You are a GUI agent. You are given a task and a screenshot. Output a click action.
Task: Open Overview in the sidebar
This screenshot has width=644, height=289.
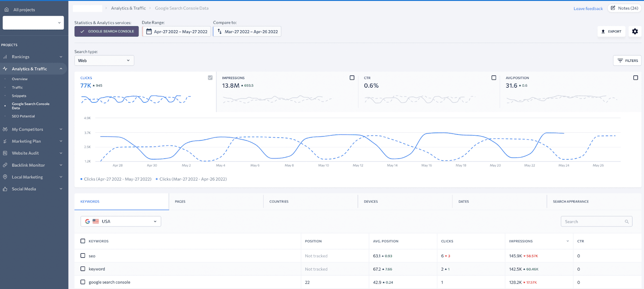(20, 79)
